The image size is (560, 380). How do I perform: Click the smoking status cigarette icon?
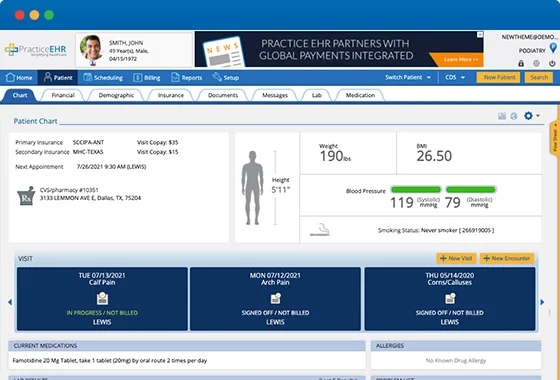click(x=320, y=230)
